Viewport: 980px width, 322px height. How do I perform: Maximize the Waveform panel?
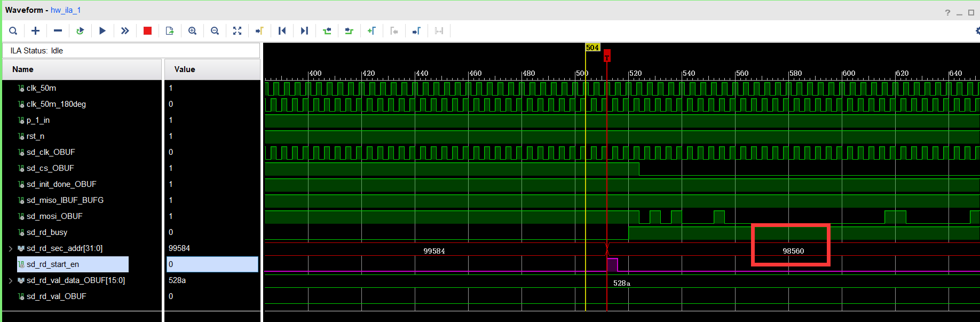click(971, 12)
